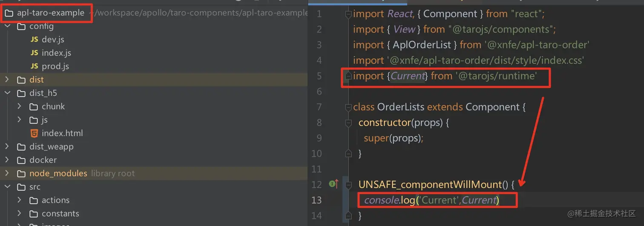Collapse the dist_h5 folder
Screen dimensions: 644x226
pos(7,93)
